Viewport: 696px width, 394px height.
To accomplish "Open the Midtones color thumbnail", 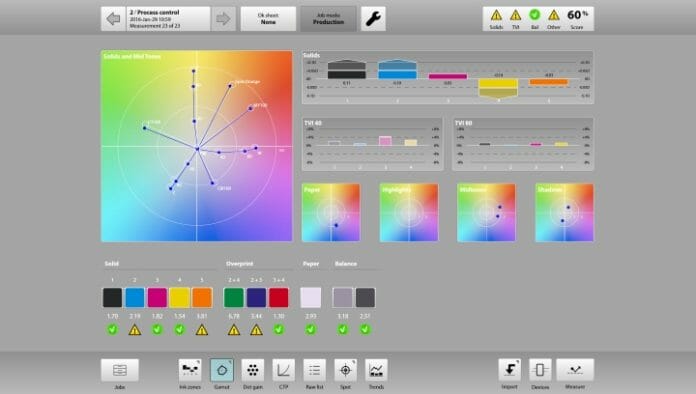I will (486, 213).
